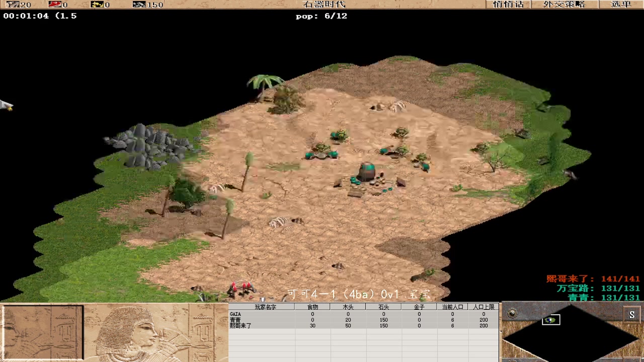This screenshot has height=362, width=644.
Task: Click the wood resource icon showing 20
Action: 13,5
